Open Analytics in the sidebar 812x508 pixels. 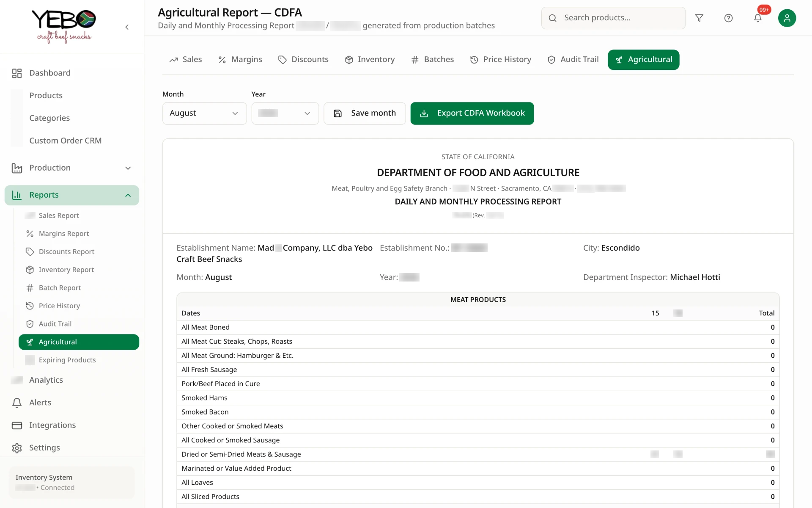click(46, 380)
